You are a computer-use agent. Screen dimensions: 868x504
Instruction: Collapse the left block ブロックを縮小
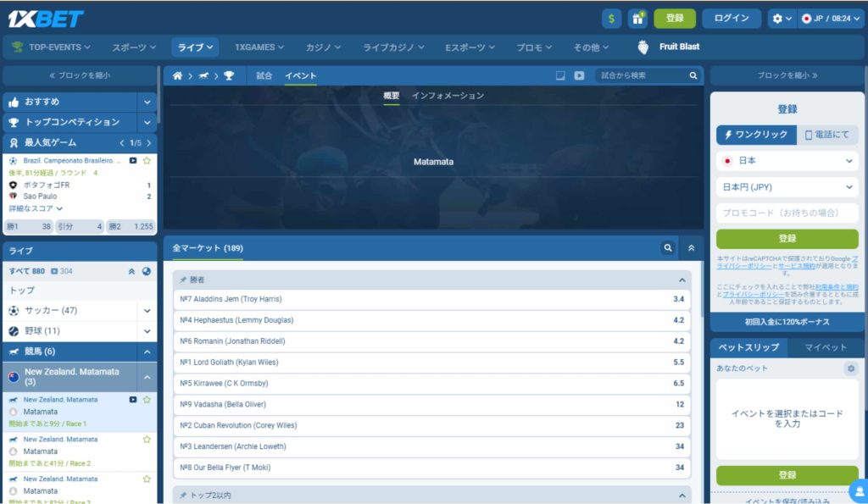(80, 75)
